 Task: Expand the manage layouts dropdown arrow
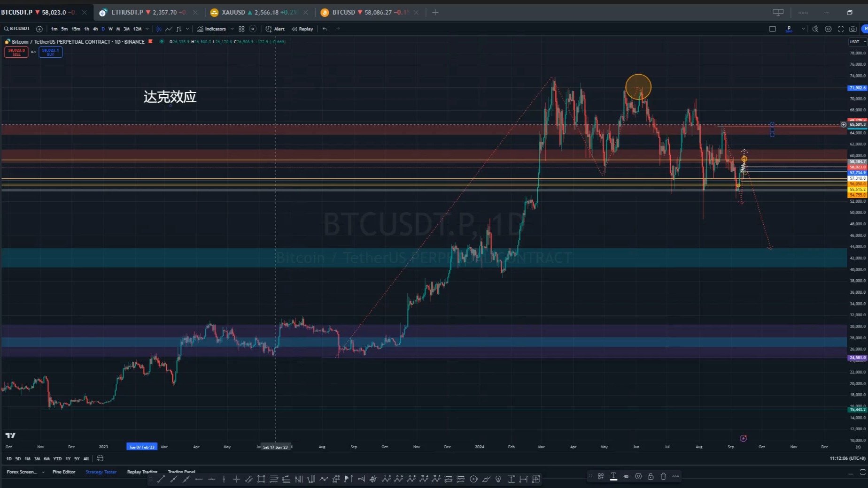pos(803,29)
